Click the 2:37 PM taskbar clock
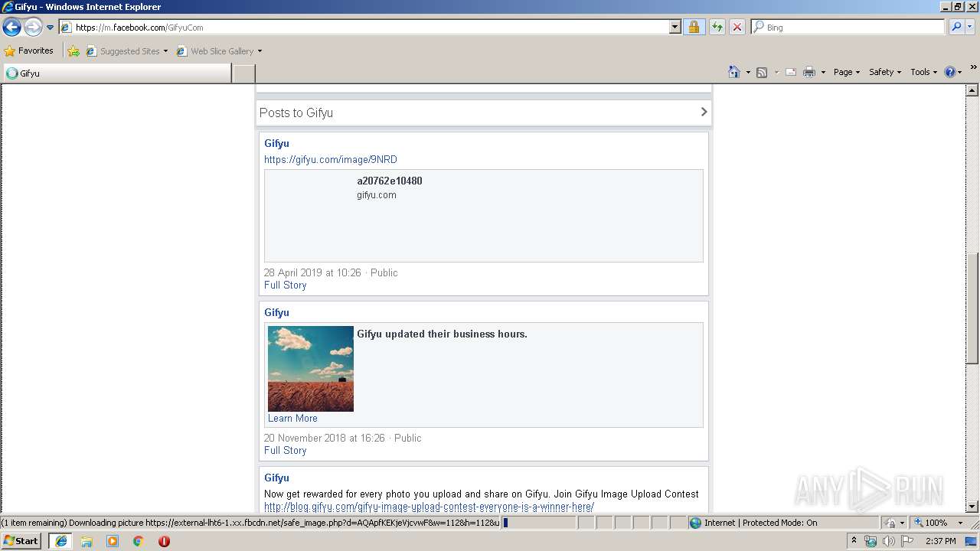980x551 pixels. click(940, 541)
